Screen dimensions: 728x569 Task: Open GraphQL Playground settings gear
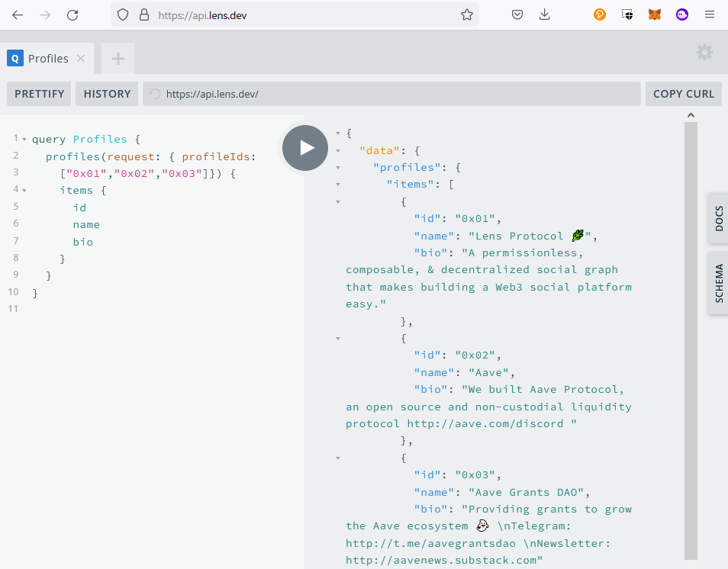[x=704, y=53]
